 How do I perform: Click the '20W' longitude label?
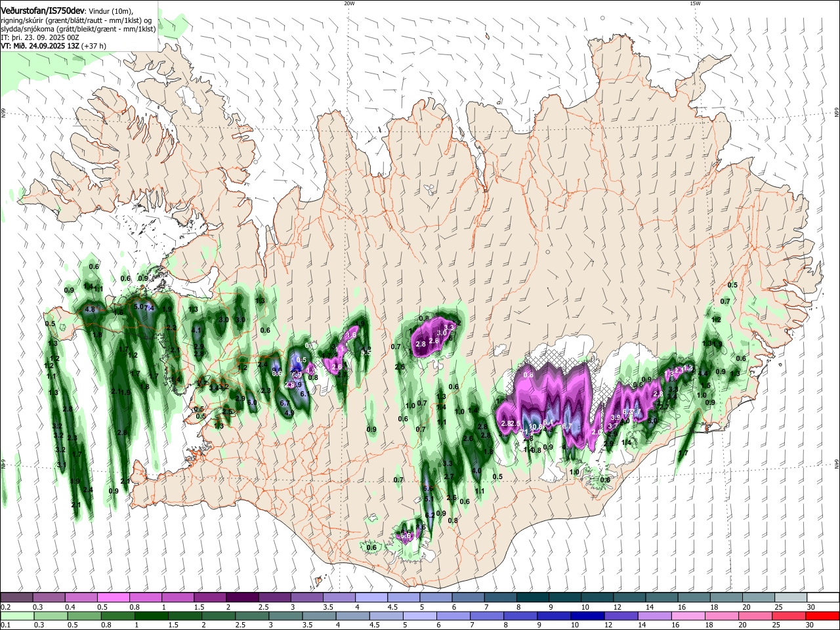(x=350, y=3)
